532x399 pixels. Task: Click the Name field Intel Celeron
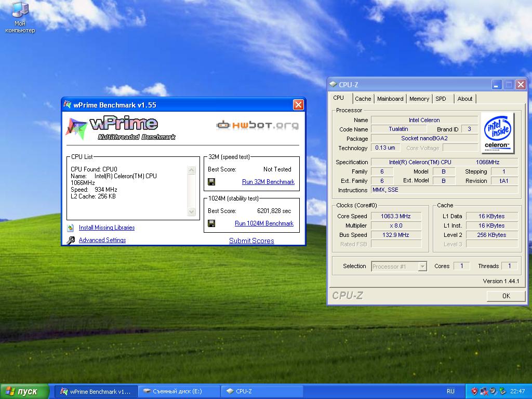pyautogui.click(x=424, y=120)
